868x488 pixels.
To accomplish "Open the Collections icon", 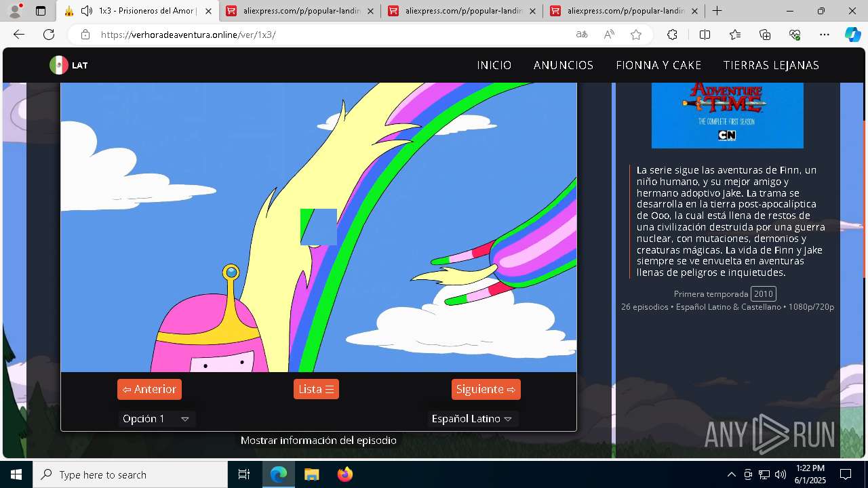I will [765, 35].
